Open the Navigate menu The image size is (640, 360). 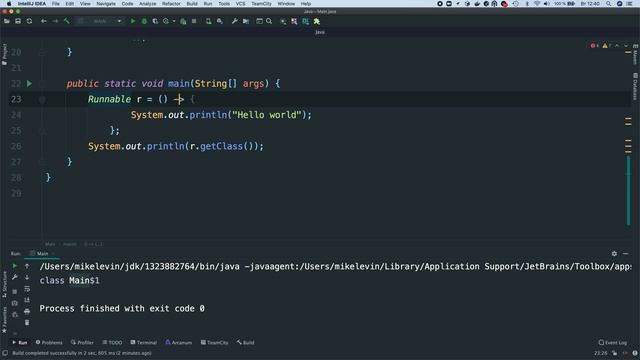click(x=106, y=4)
